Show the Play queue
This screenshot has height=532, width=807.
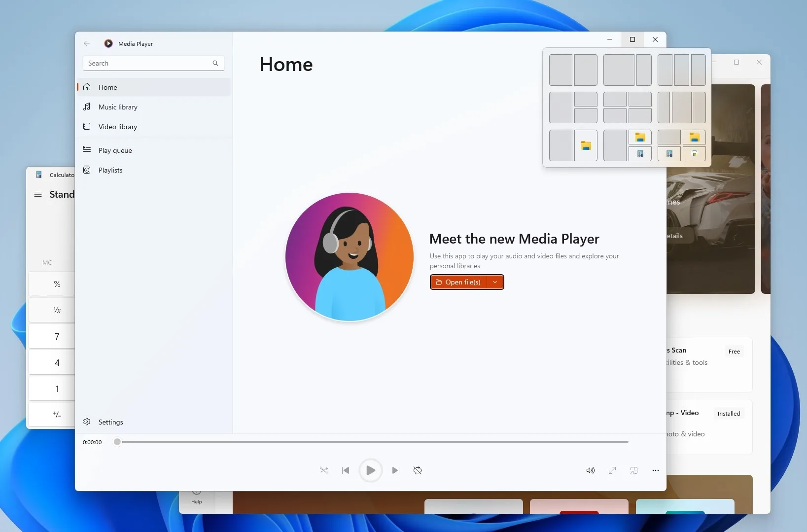click(116, 150)
